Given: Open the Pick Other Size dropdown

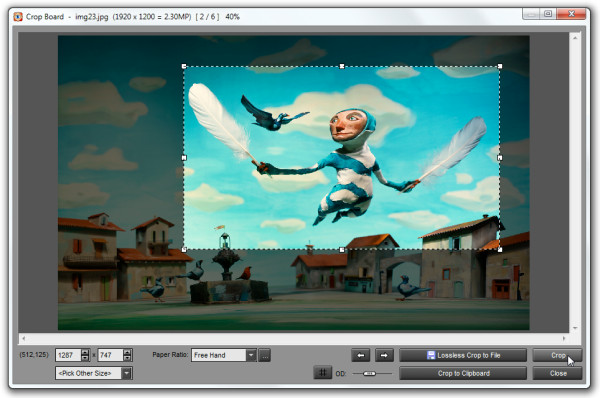Looking at the screenshot, I should click(127, 373).
